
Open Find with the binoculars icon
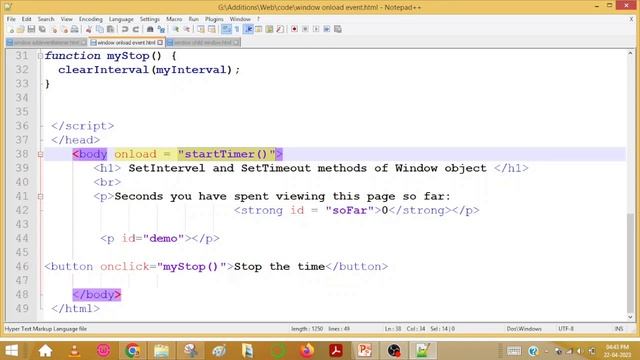[x=150, y=29]
